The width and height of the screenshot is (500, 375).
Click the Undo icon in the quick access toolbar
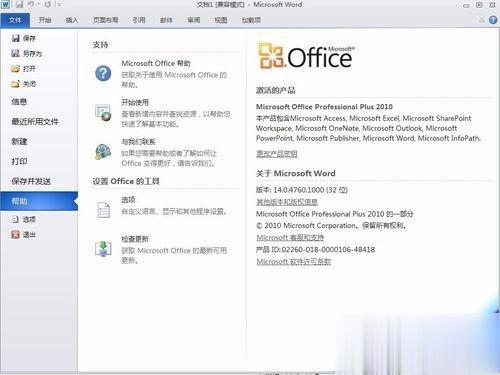[x=31, y=5]
